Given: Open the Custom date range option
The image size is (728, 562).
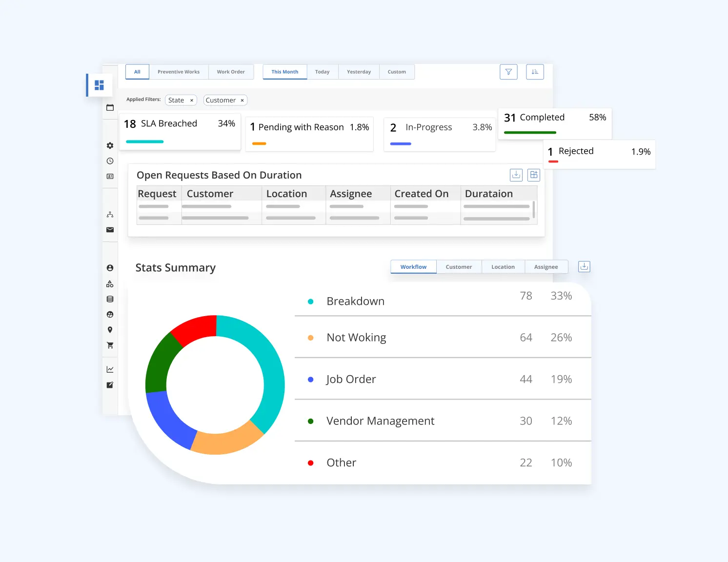Looking at the screenshot, I should click(397, 72).
